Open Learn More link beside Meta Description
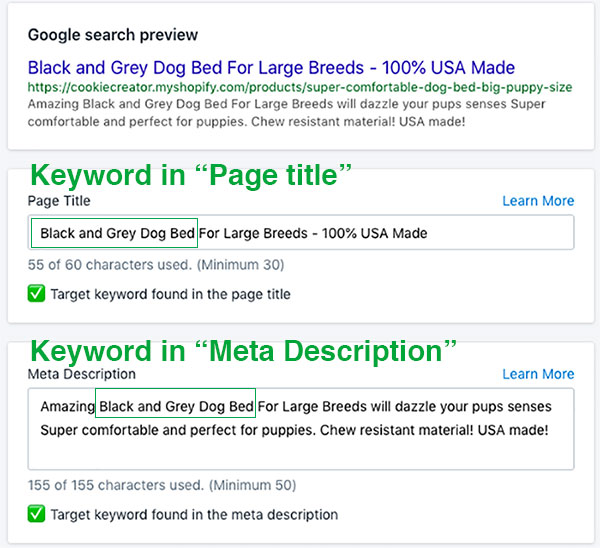The image size is (600, 548). tap(538, 374)
